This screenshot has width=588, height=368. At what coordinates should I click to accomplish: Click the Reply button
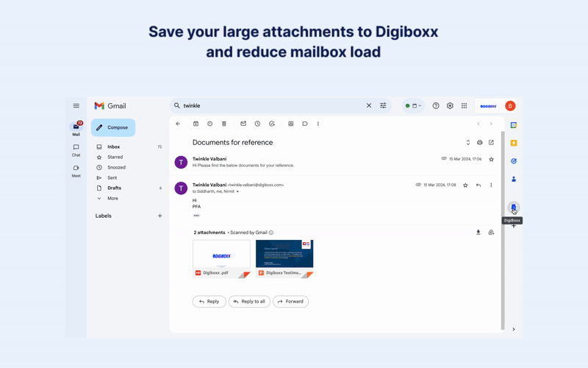coord(209,302)
